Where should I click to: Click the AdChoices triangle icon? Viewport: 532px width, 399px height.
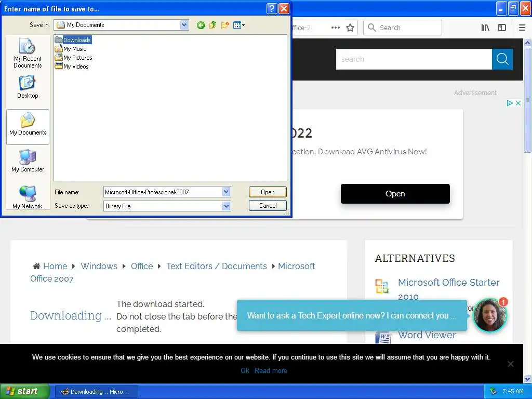click(509, 103)
